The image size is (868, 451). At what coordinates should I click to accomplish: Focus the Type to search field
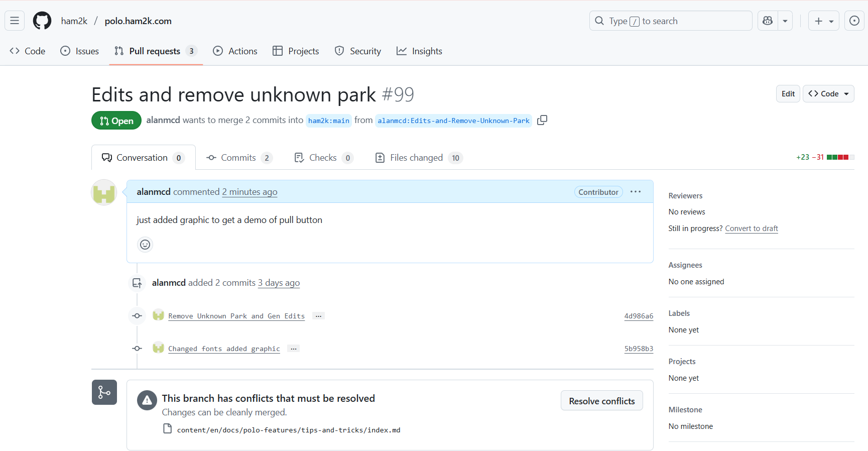pos(670,21)
